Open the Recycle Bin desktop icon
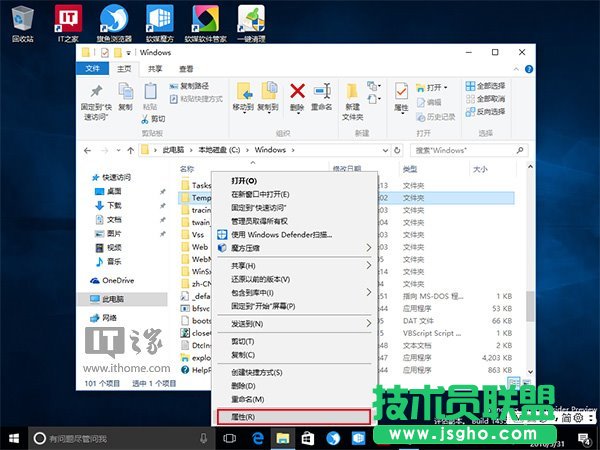 click(x=23, y=23)
